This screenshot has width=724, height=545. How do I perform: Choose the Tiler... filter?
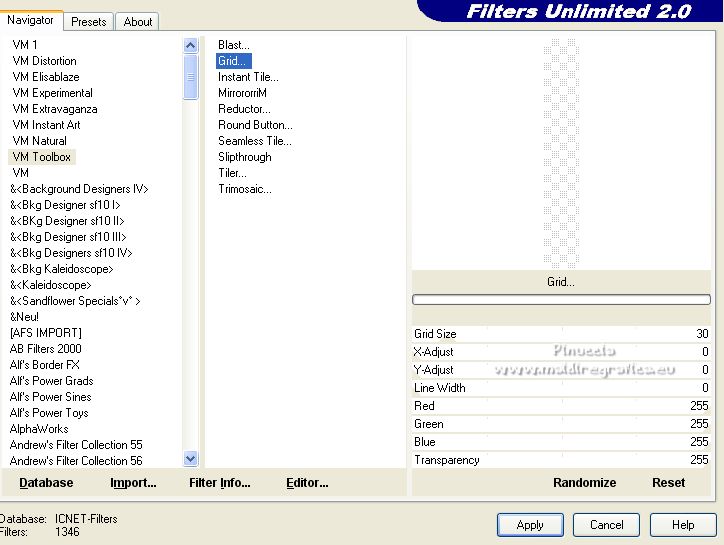point(232,173)
